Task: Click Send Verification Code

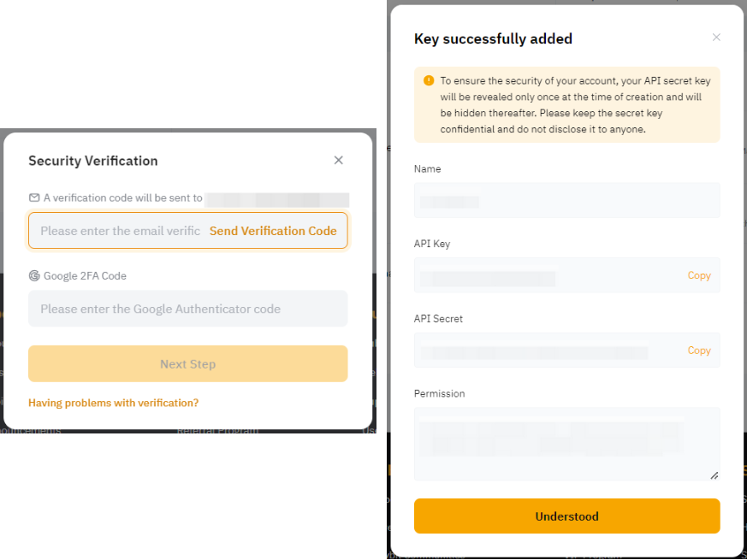Action: [x=273, y=231]
